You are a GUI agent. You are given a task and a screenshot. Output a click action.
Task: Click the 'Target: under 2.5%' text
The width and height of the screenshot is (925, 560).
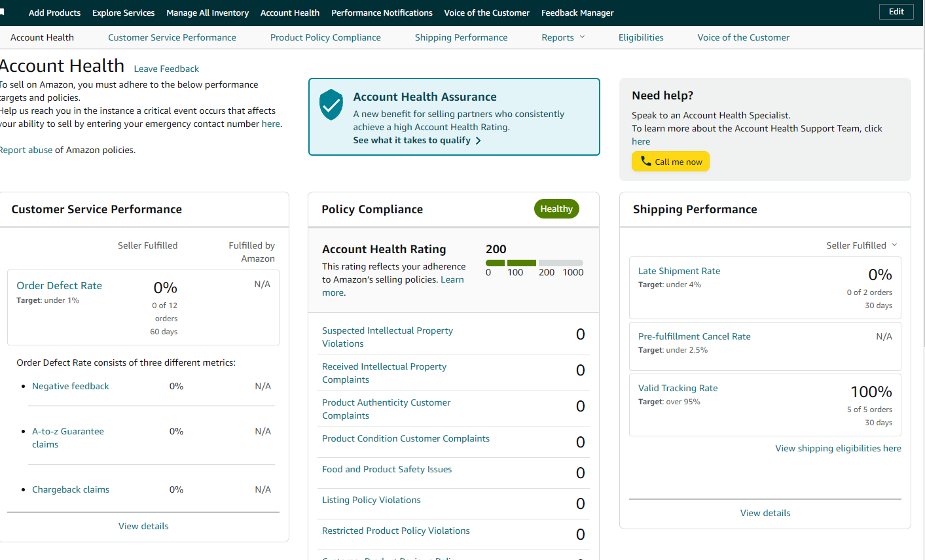point(673,350)
